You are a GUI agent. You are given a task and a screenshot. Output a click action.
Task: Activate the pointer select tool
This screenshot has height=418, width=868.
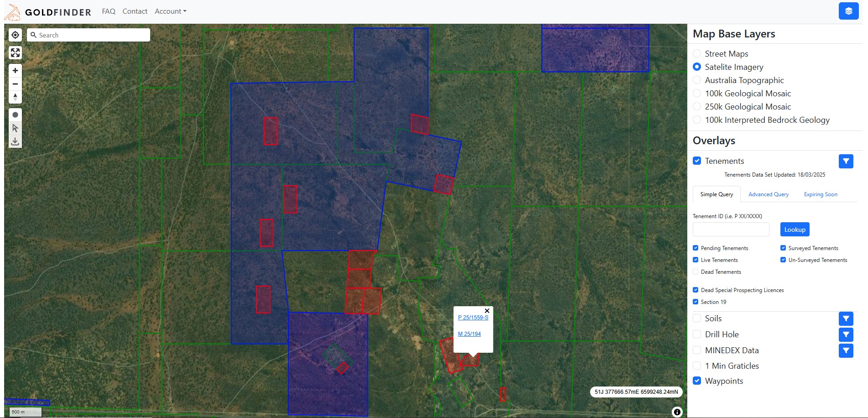(x=15, y=128)
